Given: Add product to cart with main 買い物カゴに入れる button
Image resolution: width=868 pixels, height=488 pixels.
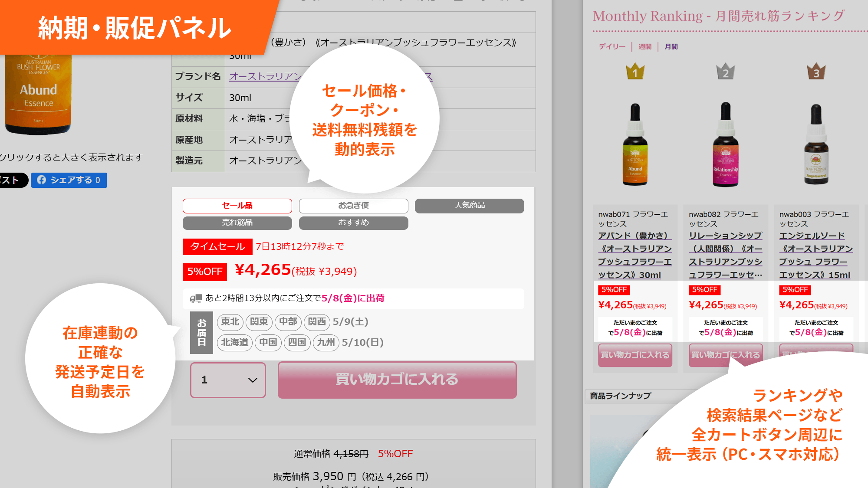Looking at the screenshot, I should [397, 380].
